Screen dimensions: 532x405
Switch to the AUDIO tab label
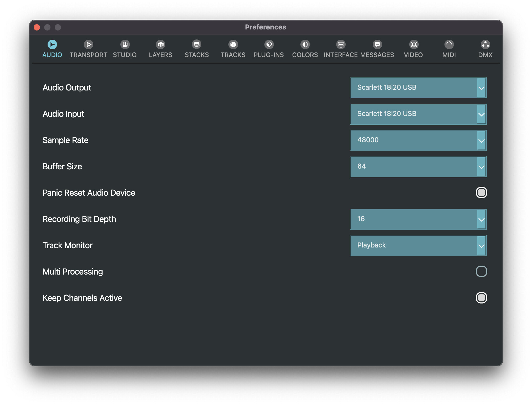[x=52, y=55]
